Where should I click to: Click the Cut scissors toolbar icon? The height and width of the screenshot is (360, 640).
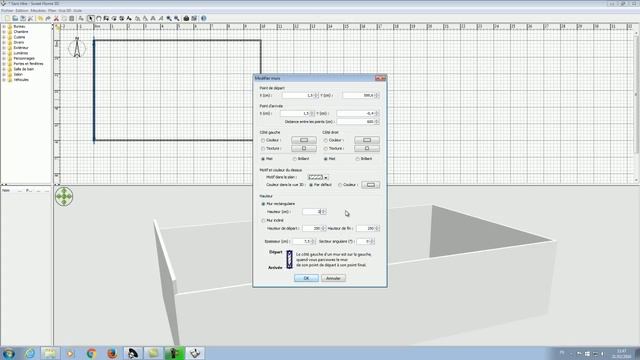tap(56, 18)
